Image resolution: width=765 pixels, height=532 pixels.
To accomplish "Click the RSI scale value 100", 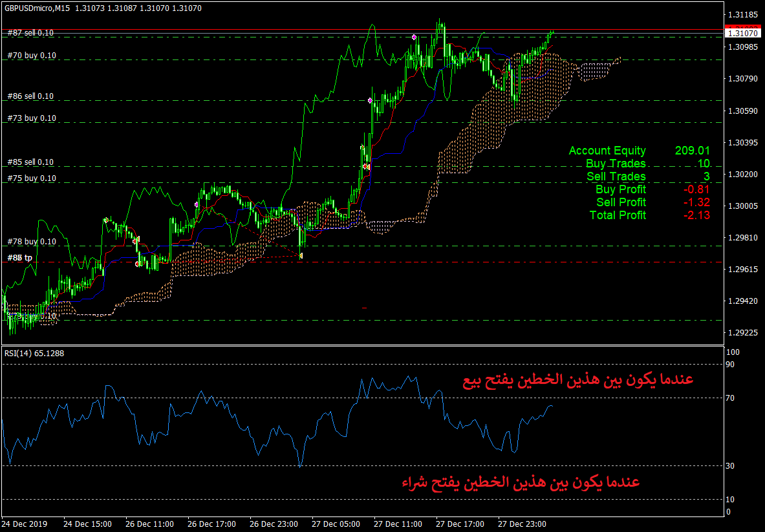I will pyautogui.click(x=733, y=352).
